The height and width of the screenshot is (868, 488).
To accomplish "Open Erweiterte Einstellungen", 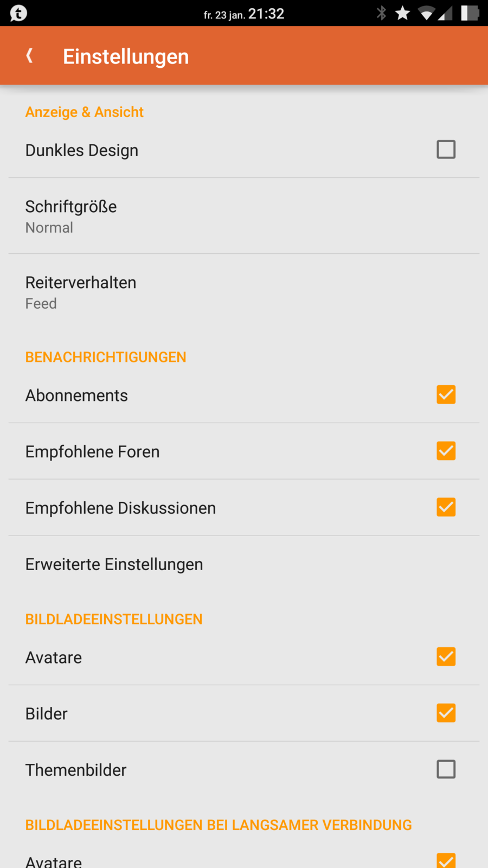I will click(x=244, y=564).
